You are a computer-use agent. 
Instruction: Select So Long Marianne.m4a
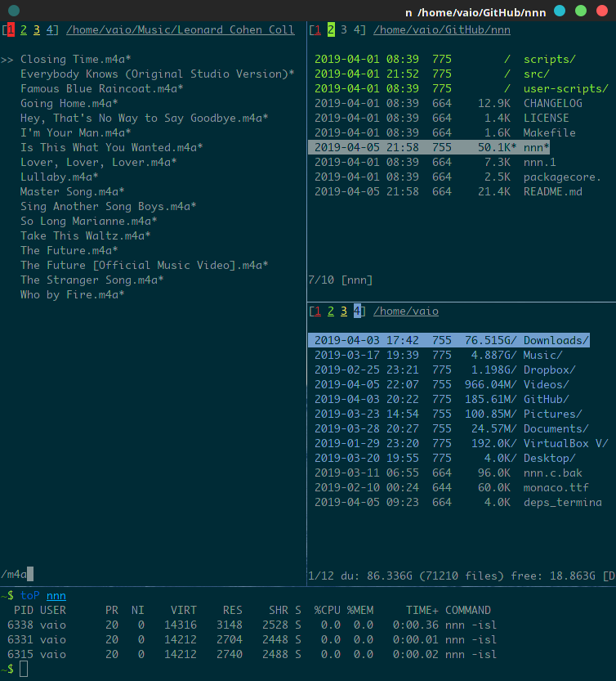[x=88, y=221]
